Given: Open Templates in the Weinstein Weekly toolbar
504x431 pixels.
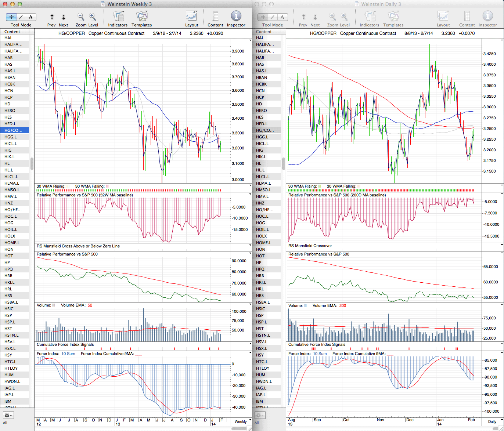Looking at the screenshot, I should pos(141,17).
